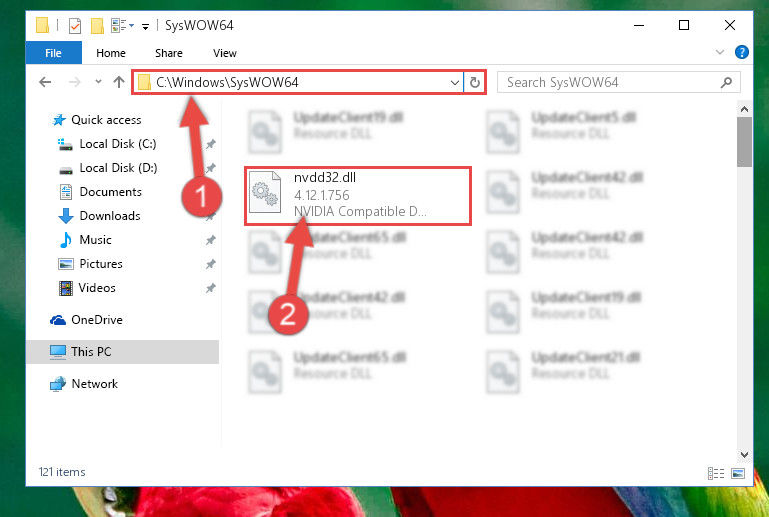
Task: Click the nvdd32.dll gear file icon
Action: (x=265, y=192)
